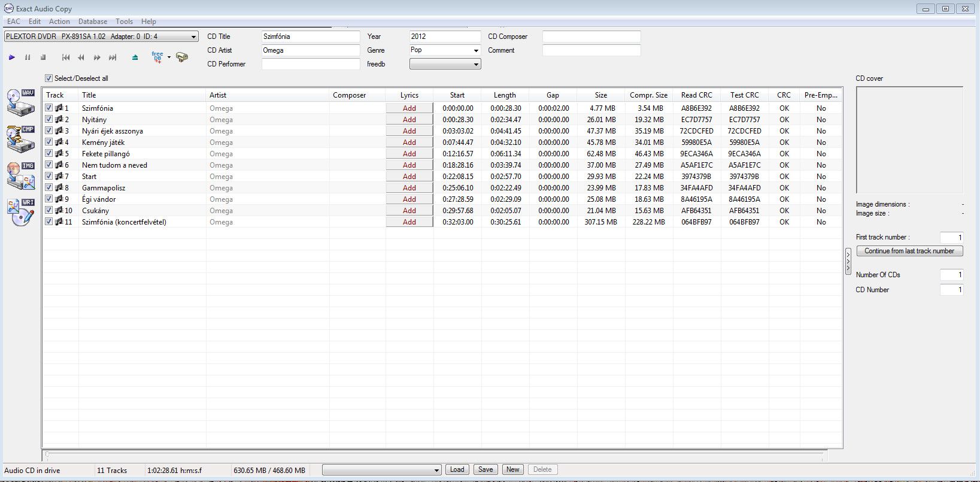Sort by the Title column header
980x482 pixels.
[142, 95]
